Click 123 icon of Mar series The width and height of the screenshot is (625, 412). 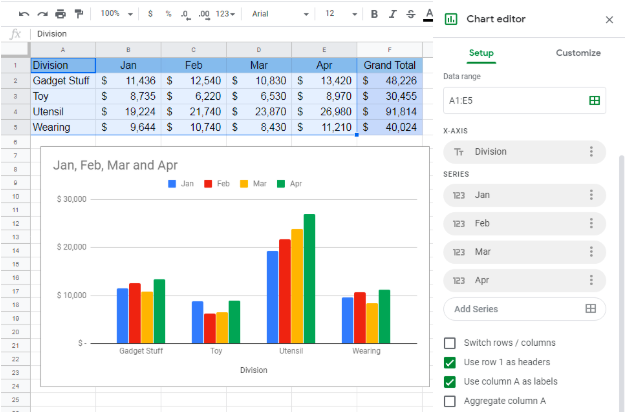click(459, 252)
